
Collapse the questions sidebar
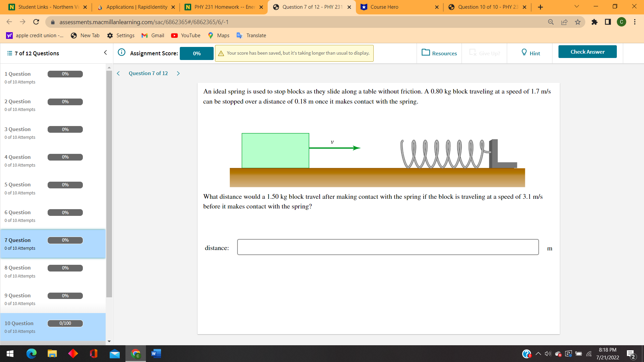(x=105, y=53)
